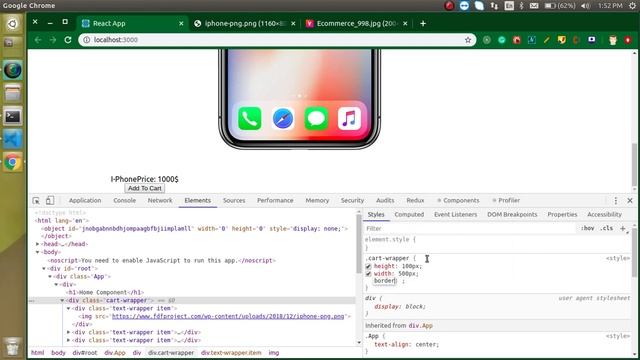
Task: Open the React Components tab
Action: tap(458, 200)
